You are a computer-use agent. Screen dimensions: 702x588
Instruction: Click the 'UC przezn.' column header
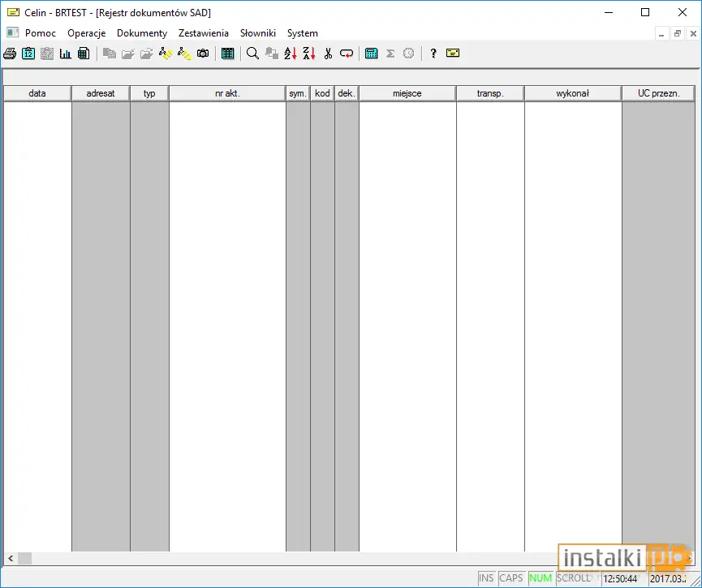[x=658, y=93]
